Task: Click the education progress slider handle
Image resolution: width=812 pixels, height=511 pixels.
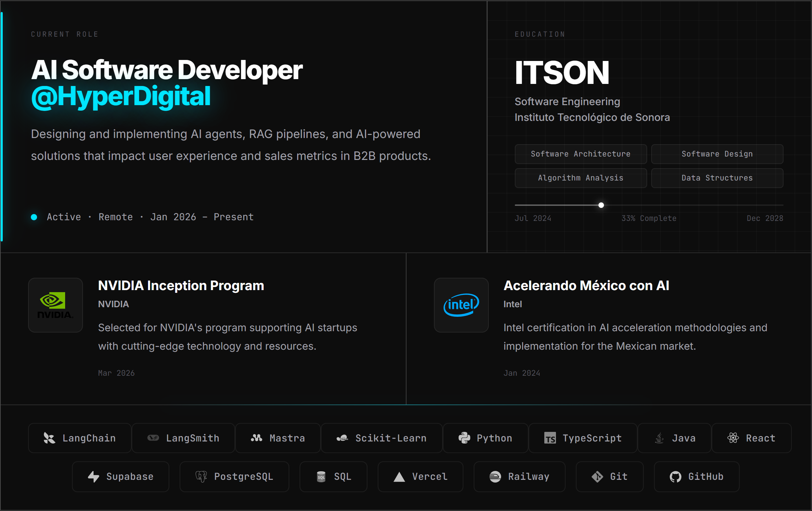Action: pyautogui.click(x=601, y=205)
